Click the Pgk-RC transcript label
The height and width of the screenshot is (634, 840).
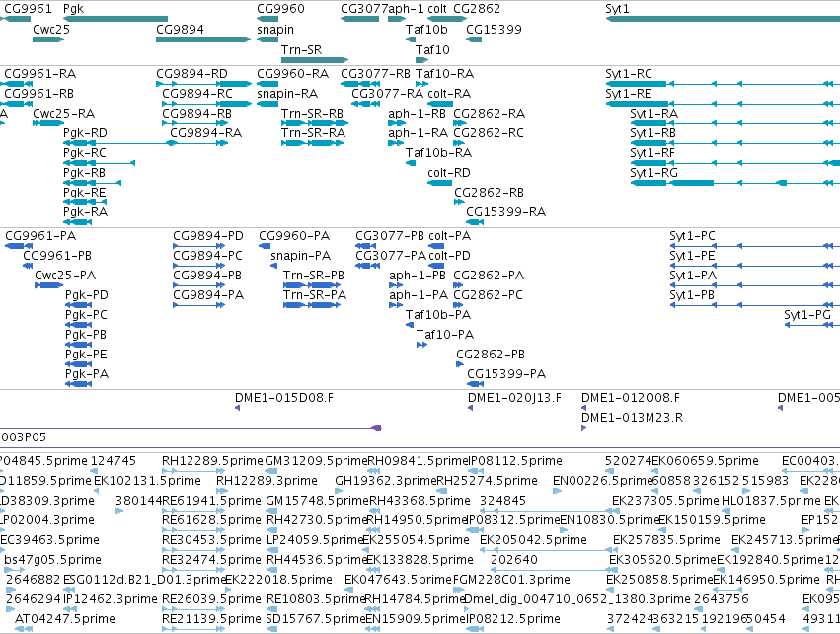[85, 153]
